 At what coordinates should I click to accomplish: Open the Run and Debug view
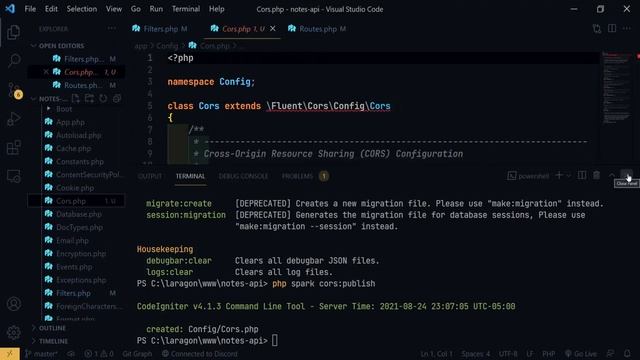13,119
